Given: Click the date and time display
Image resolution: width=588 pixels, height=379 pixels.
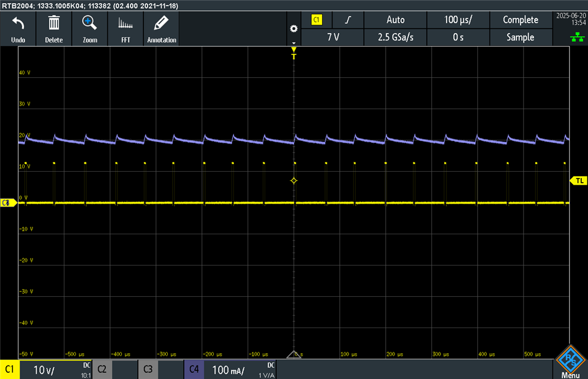Looking at the screenshot, I should pos(571,19).
